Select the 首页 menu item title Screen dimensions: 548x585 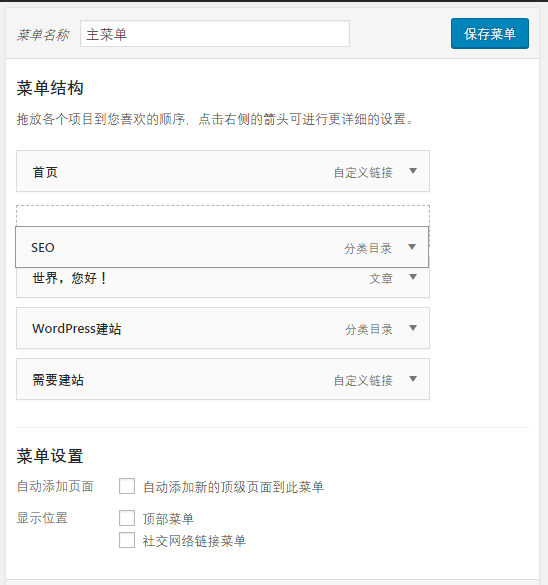(x=45, y=172)
